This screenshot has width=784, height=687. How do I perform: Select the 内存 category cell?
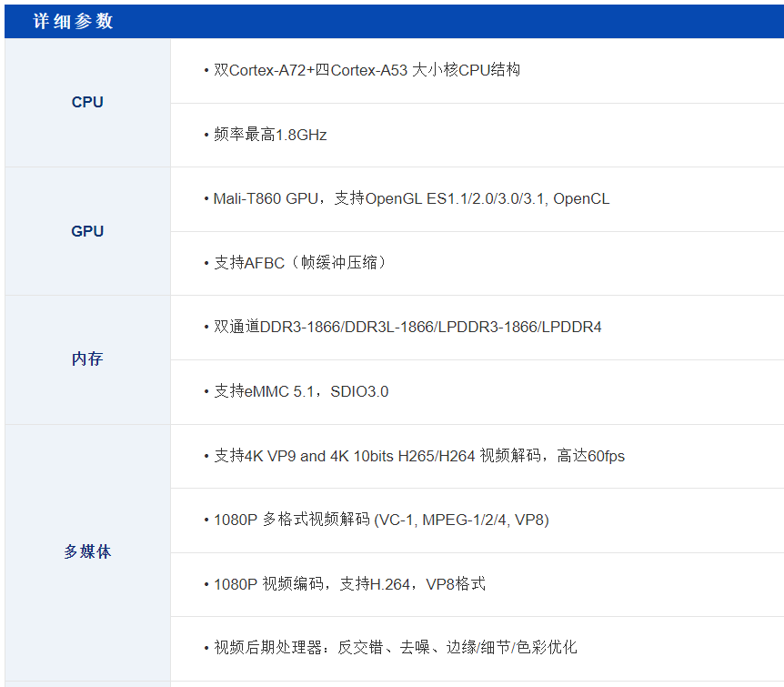click(x=87, y=359)
